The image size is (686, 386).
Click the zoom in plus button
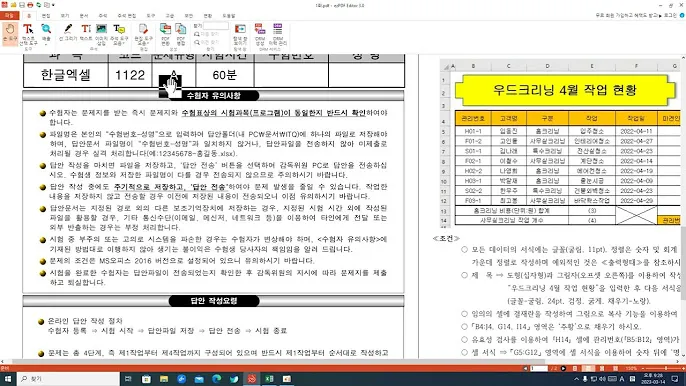pyautogui.click(x=682, y=368)
